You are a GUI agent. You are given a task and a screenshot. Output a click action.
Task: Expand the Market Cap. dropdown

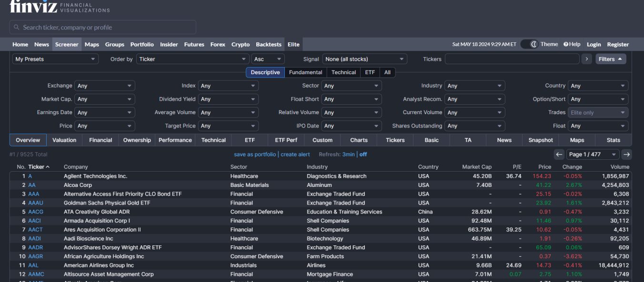pyautogui.click(x=105, y=99)
